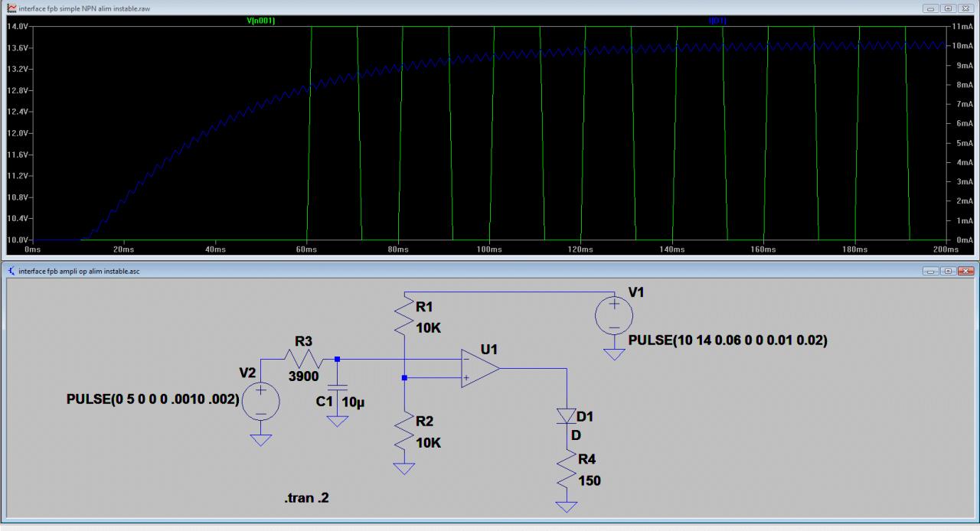Close the waveform .raw window
Image resolution: width=980 pixels, height=531 pixels.
[966, 7]
